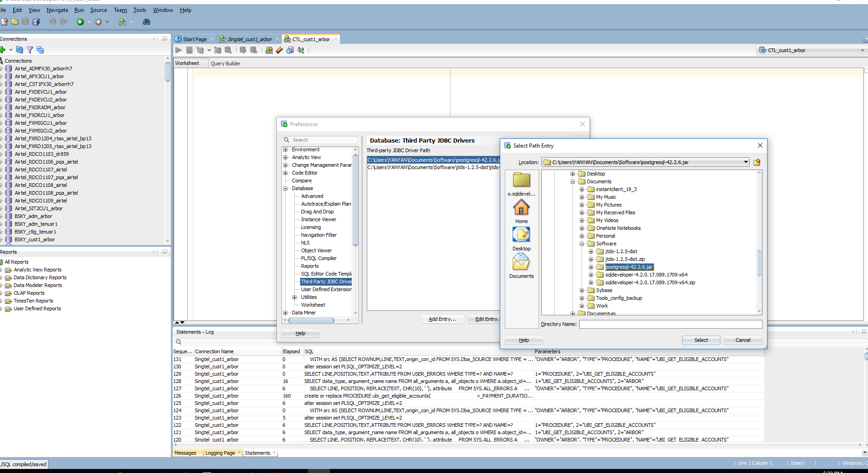
Task: Switch to the Logging Page tab
Action: tap(221, 452)
